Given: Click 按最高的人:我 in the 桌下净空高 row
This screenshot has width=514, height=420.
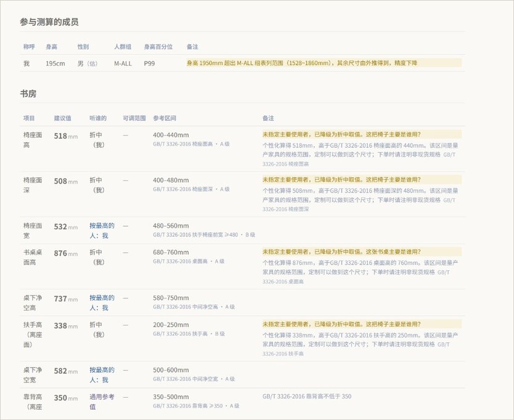Looking at the screenshot, I should [102, 303].
